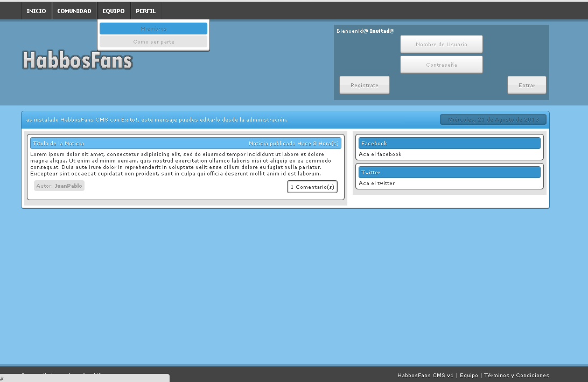This screenshot has width=588, height=382.
Task: Open the 1 Comentario(s) button
Action: (x=312, y=187)
